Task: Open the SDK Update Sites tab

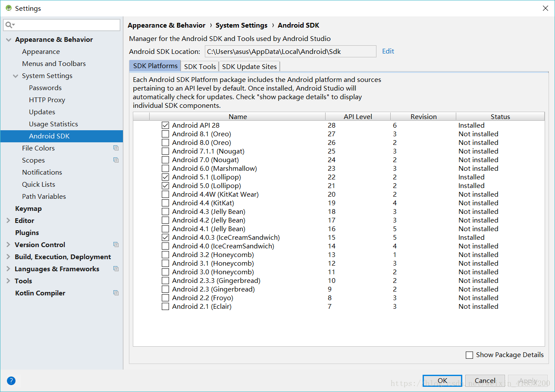Action: [249, 66]
